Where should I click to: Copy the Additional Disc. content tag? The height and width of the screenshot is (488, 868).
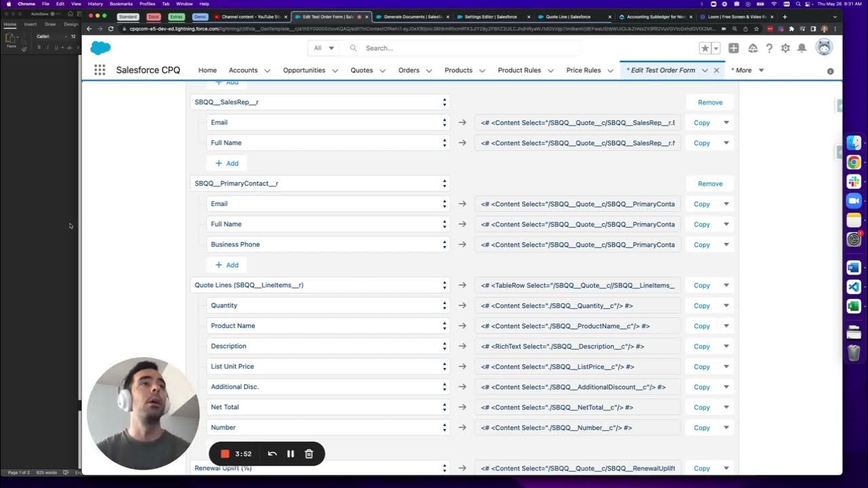pyautogui.click(x=702, y=387)
